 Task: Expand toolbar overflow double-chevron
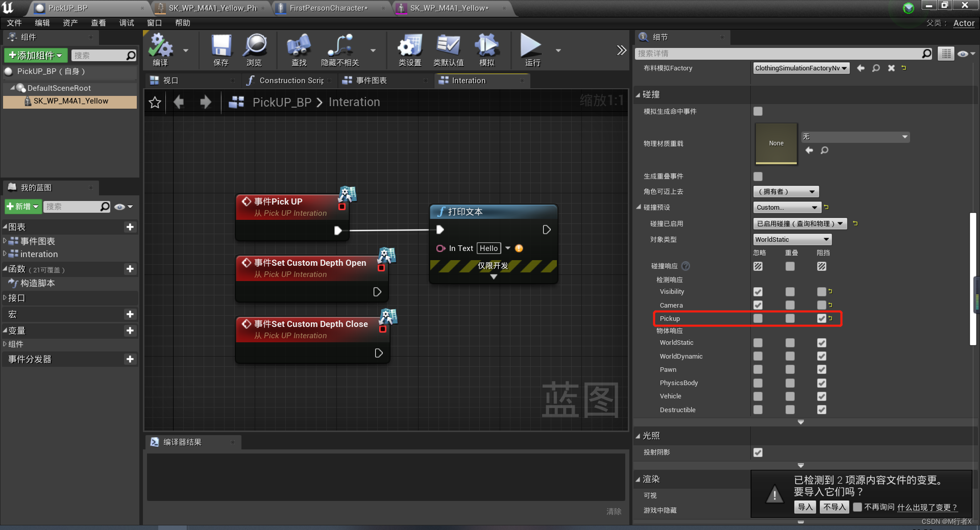621,50
